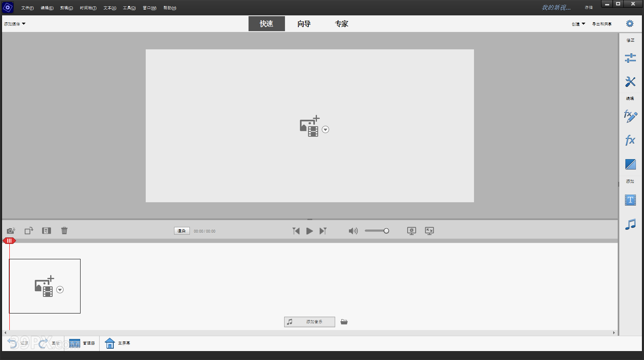The width and height of the screenshot is (644, 360).
Task: Open the Applied Effects fx pencil panel
Action: coord(630,116)
